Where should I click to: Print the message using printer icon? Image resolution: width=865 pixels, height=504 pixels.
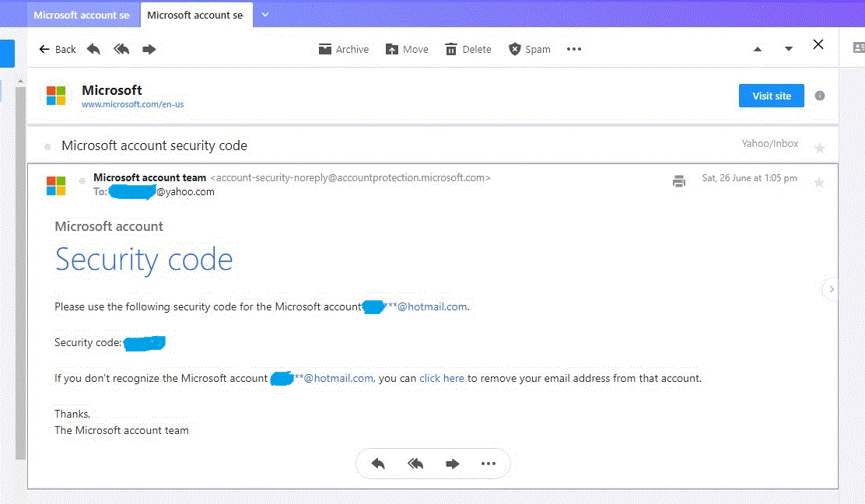(679, 181)
